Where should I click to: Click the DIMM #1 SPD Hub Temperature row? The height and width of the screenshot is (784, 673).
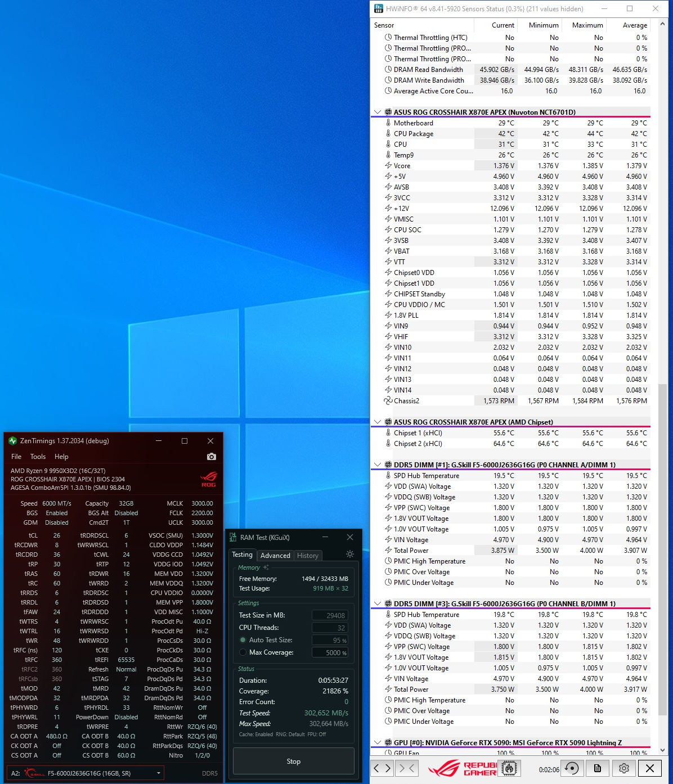point(510,476)
